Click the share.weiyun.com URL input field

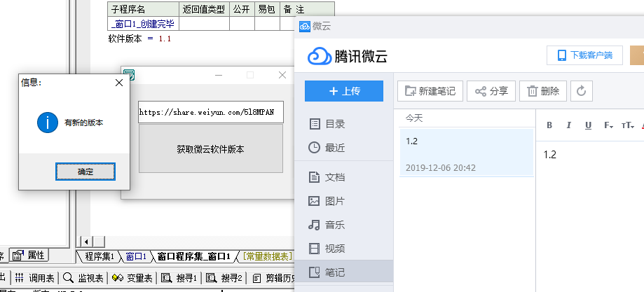click(211, 112)
